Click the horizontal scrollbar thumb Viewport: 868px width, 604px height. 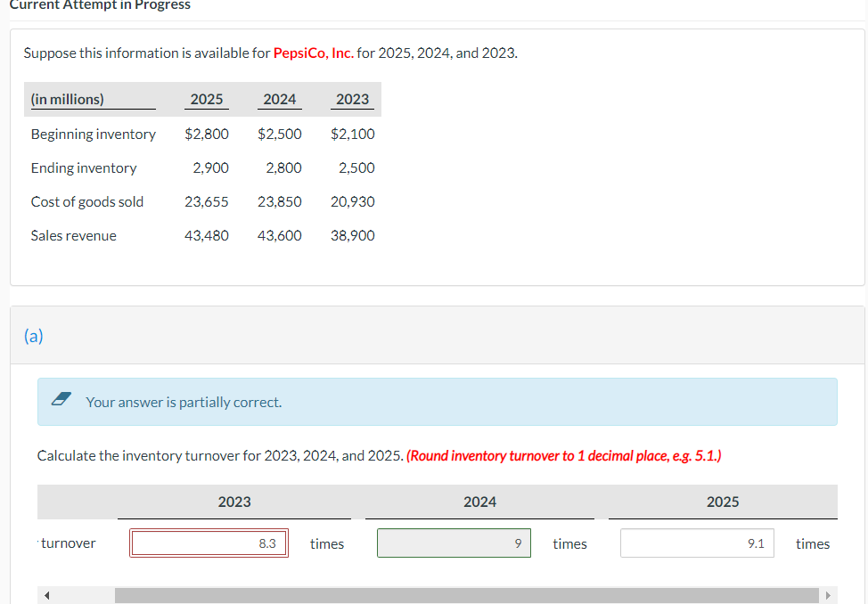[467, 596]
